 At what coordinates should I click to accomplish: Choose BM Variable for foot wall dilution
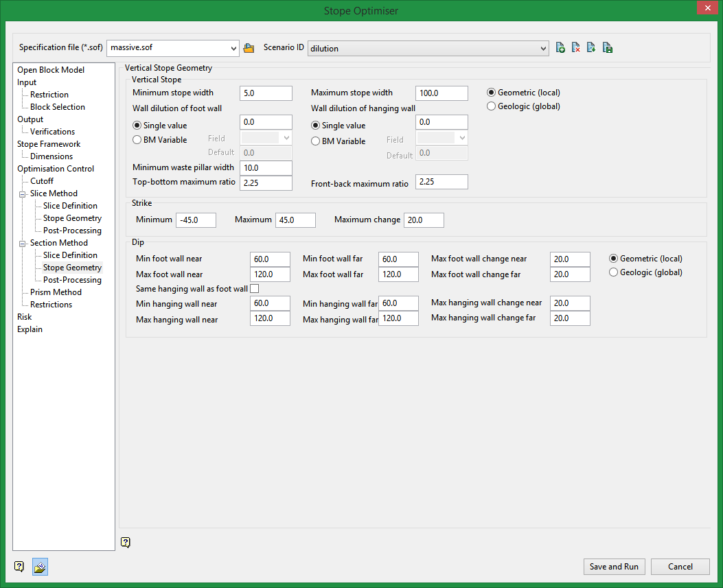137,140
